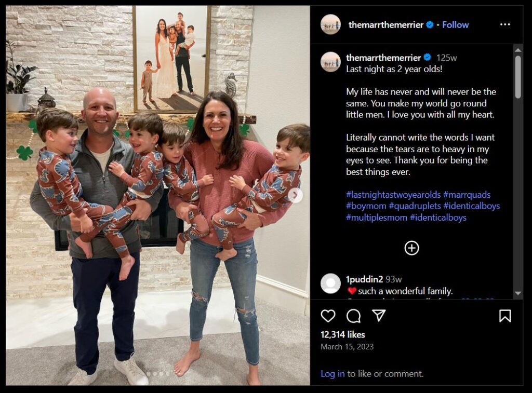
Task: Open the #boymom hashtag link
Action: point(366,206)
